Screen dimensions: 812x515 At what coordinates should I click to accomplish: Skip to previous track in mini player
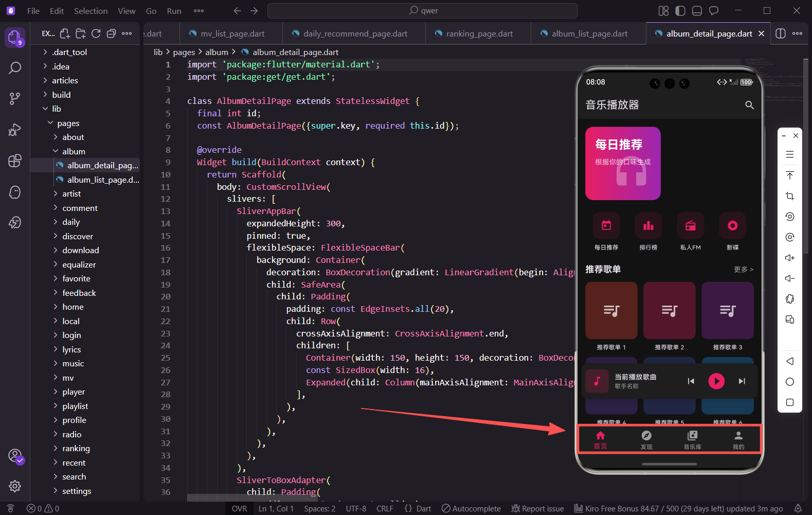[x=691, y=381]
